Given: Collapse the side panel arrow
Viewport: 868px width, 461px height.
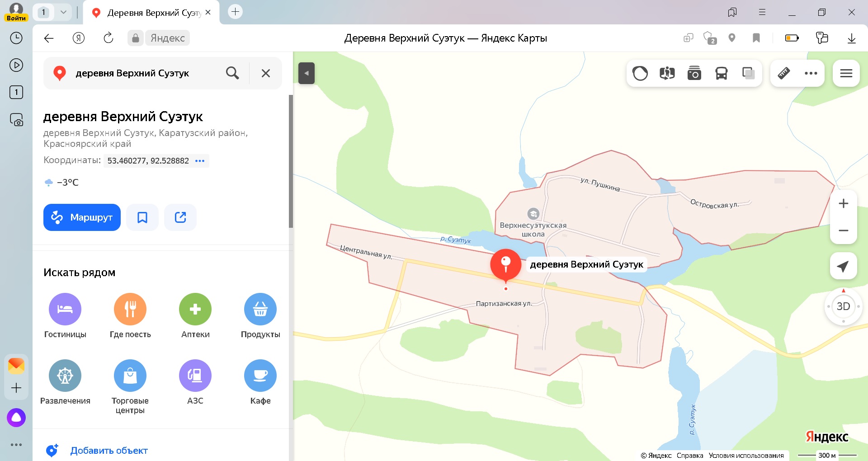Looking at the screenshot, I should pos(307,73).
